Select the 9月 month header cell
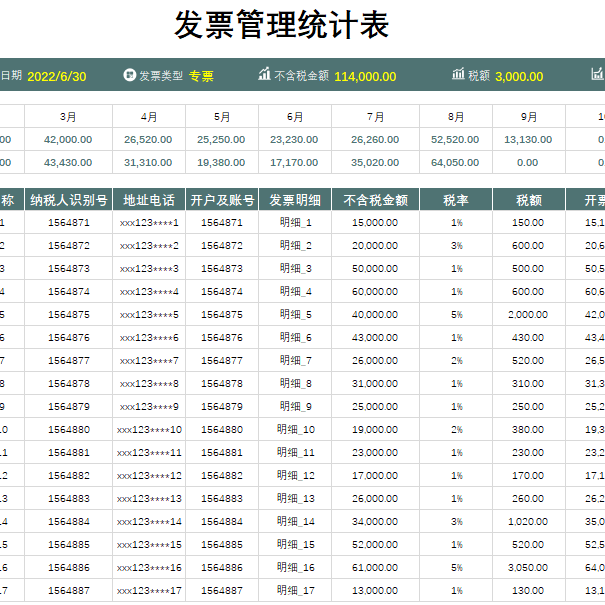The width and height of the screenshot is (605, 605). pyautogui.click(x=529, y=117)
